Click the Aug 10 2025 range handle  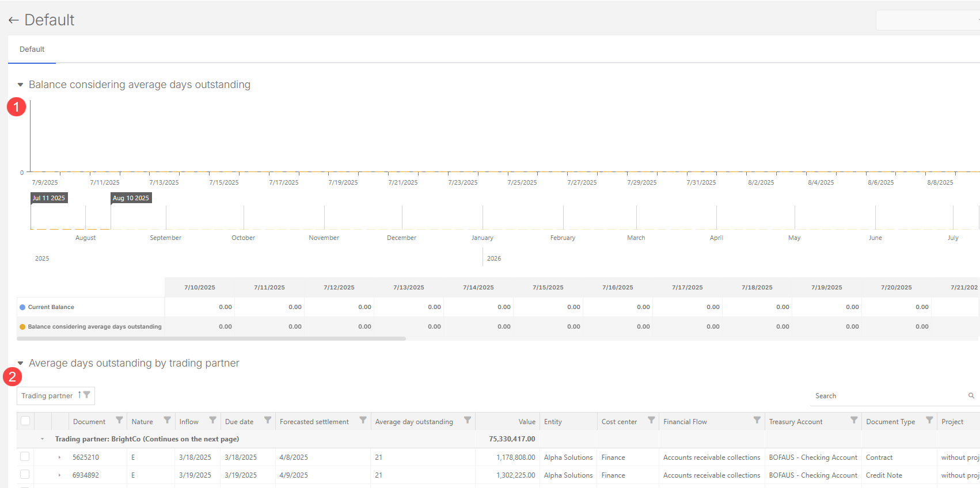(131, 198)
